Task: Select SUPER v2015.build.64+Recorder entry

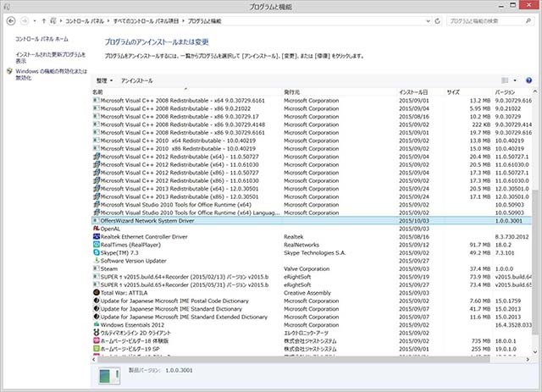Action: (311, 277)
